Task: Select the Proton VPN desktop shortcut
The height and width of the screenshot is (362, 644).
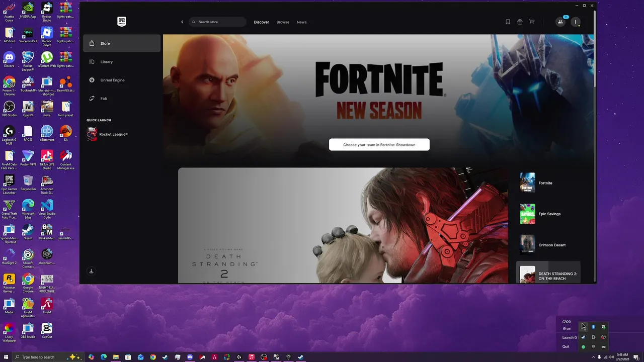Action: [x=28, y=158]
